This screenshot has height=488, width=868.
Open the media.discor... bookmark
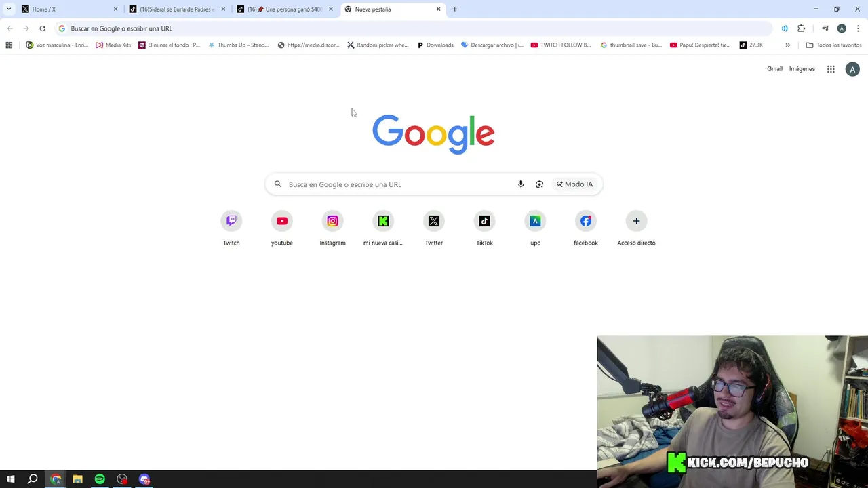[x=309, y=45]
